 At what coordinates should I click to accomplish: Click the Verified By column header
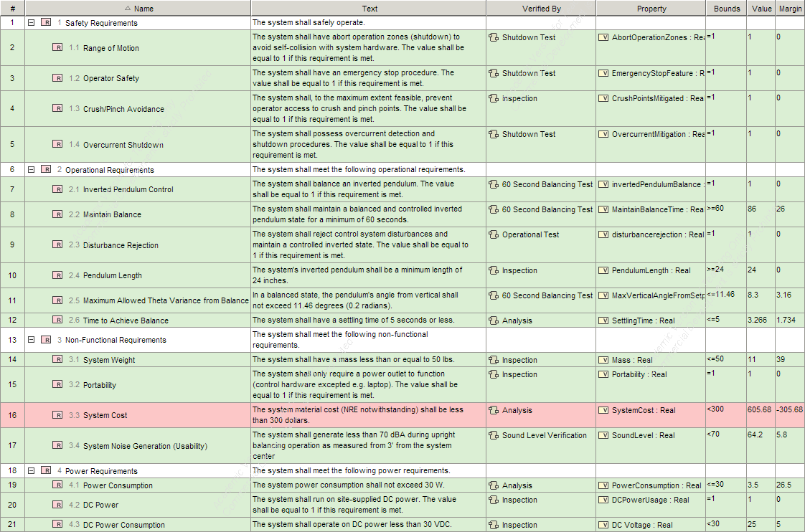click(x=541, y=8)
